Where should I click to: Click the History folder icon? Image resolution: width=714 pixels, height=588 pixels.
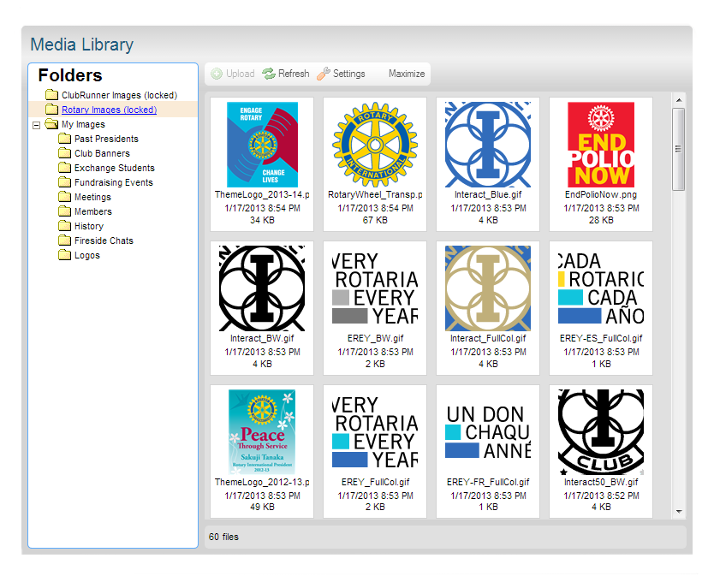65,226
